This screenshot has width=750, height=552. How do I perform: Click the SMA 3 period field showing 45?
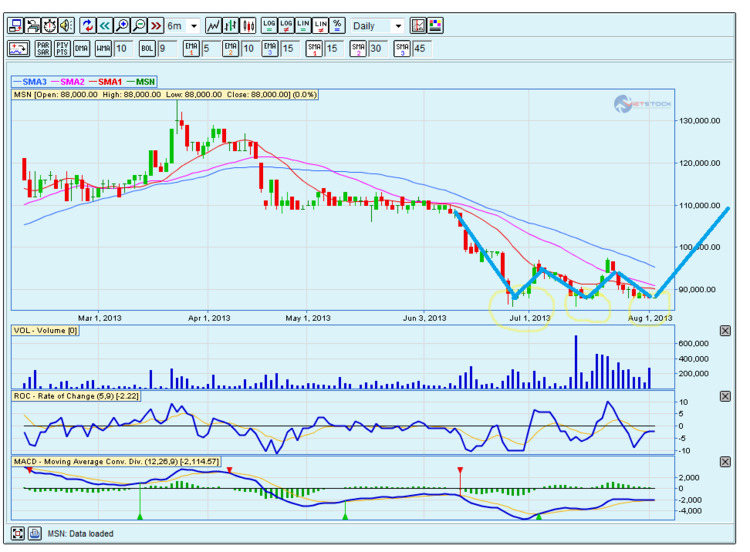pyautogui.click(x=422, y=48)
